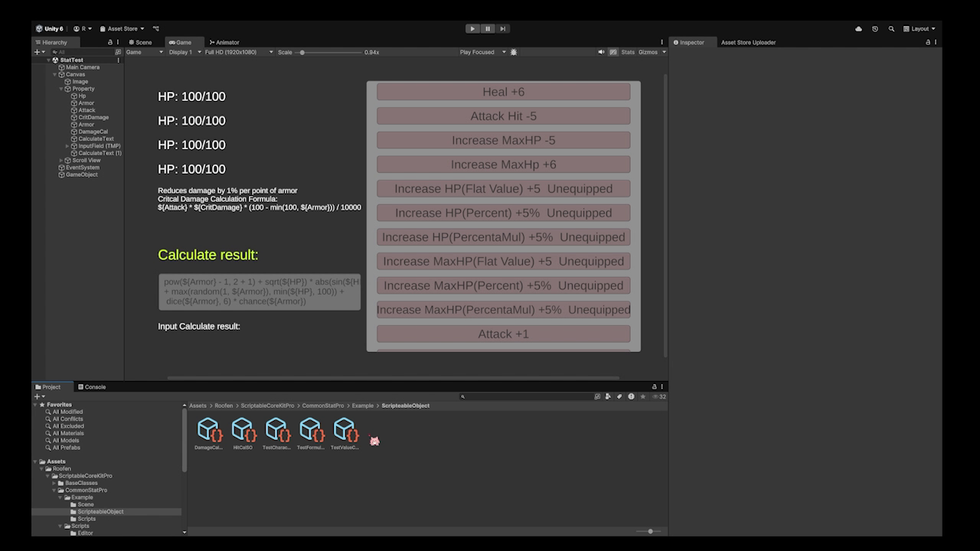Toggle the Gizmos button
Screen dimensions: 980x551
pos(648,52)
